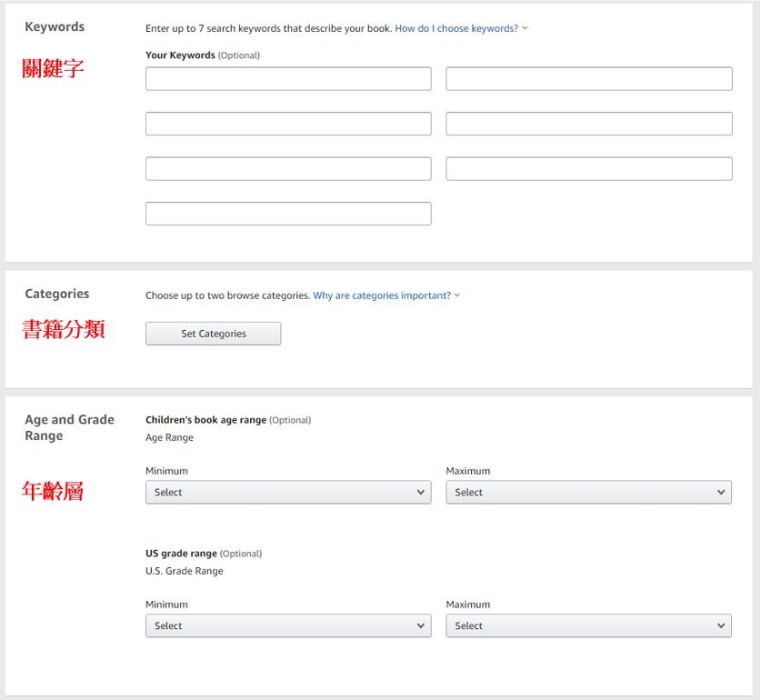This screenshot has width=761, height=700.
Task: Open the U.S. Grade Range Maximum dropdown
Action: click(x=589, y=625)
